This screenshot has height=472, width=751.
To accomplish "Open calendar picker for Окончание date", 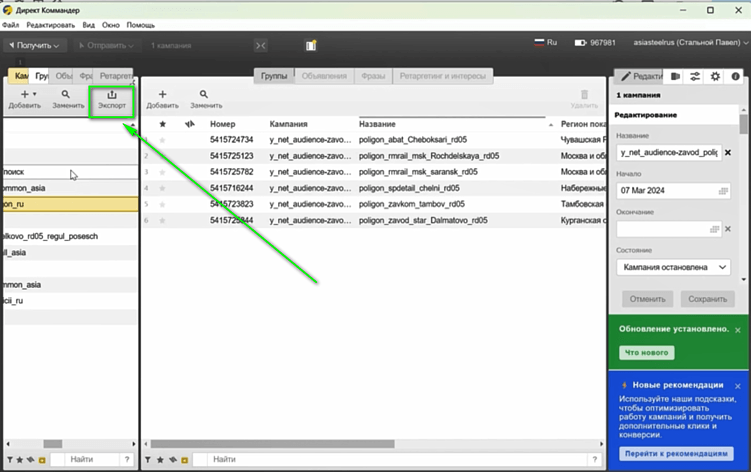I will tap(714, 229).
